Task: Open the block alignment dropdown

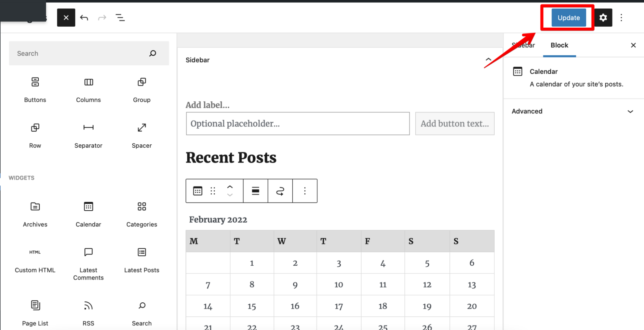Action: [255, 191]
